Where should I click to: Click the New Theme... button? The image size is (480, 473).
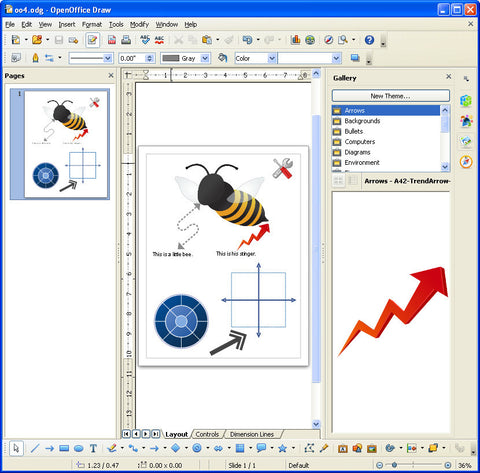point(391,96)
